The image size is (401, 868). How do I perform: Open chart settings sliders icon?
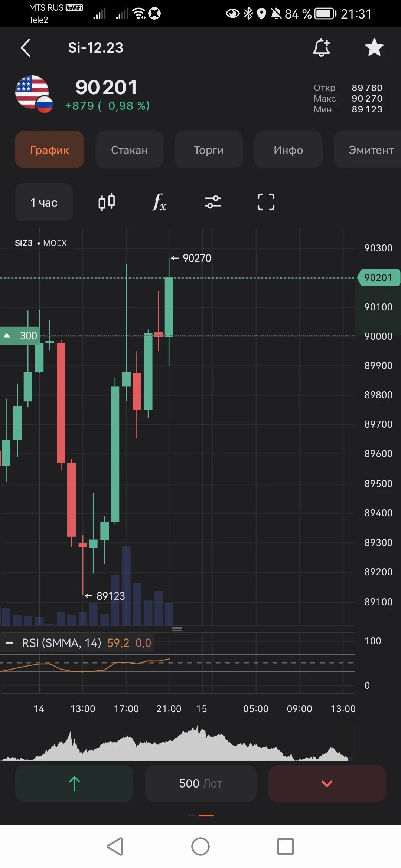coord(213,202)
